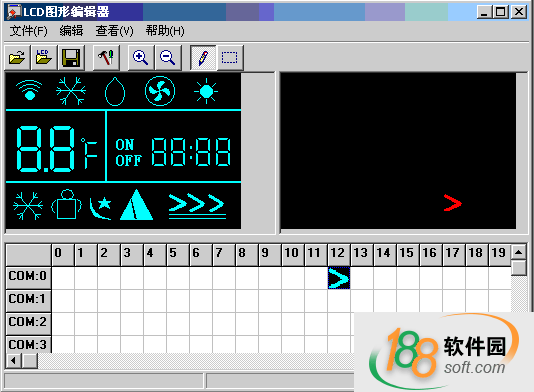Viewport: 534px width, 392px height.
Task: Open the 帮助(H) menu
Action: pyautogui.click(x=165, y=31)
